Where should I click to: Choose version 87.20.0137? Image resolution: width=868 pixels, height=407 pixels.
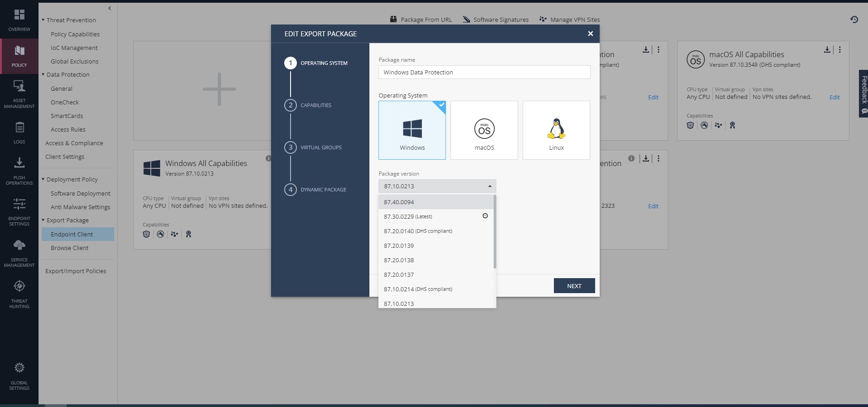point(436,275)
